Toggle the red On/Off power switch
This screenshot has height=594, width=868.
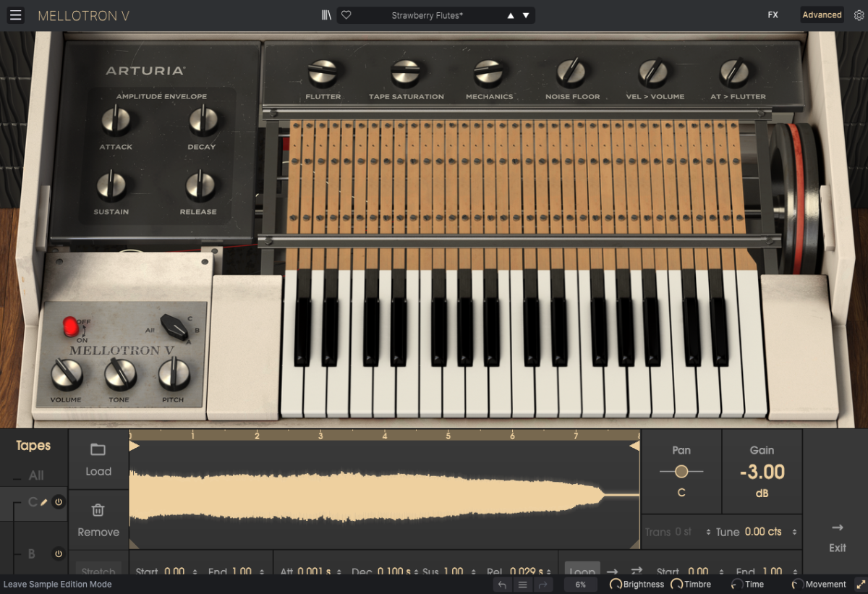tap(71, 326)
